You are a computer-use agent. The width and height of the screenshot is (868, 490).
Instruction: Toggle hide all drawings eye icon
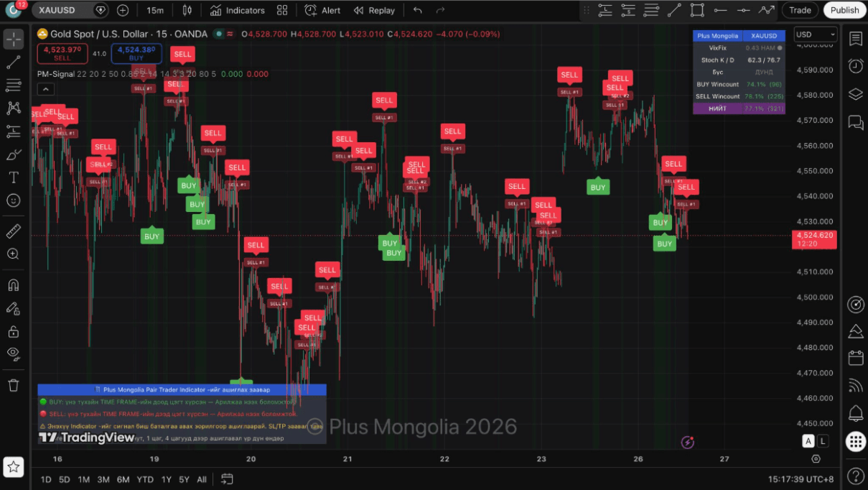[x=13, y=353]
